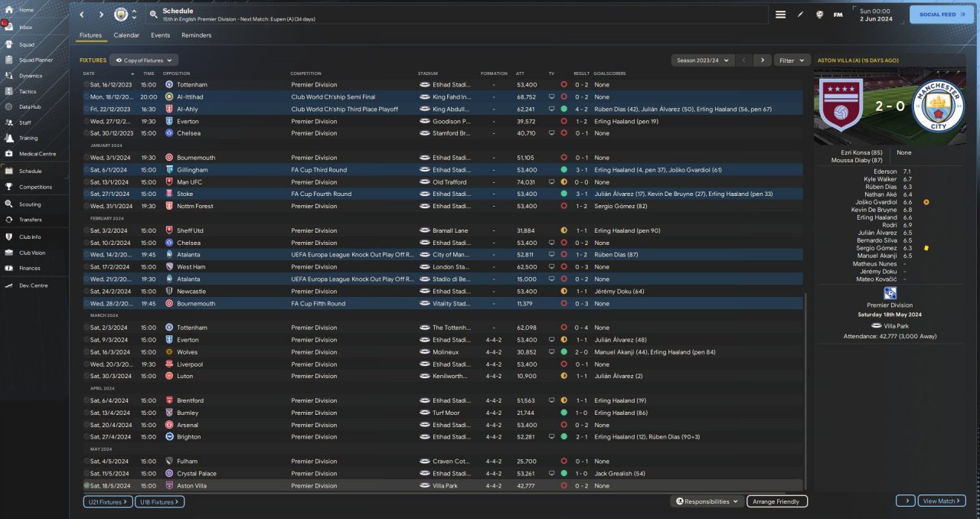Viewport: 980px width, 519px height.
Task: Open the Season 2023/24 dropdown
Action: 703,60
